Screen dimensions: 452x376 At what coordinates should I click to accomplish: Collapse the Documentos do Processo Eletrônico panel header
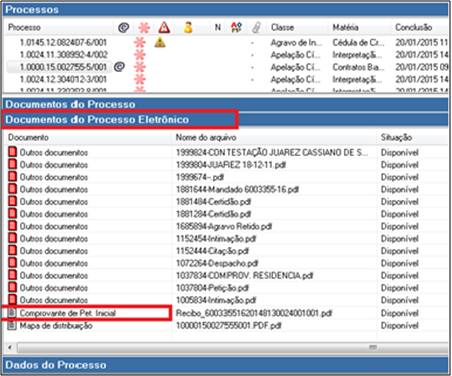pos(225,120)
